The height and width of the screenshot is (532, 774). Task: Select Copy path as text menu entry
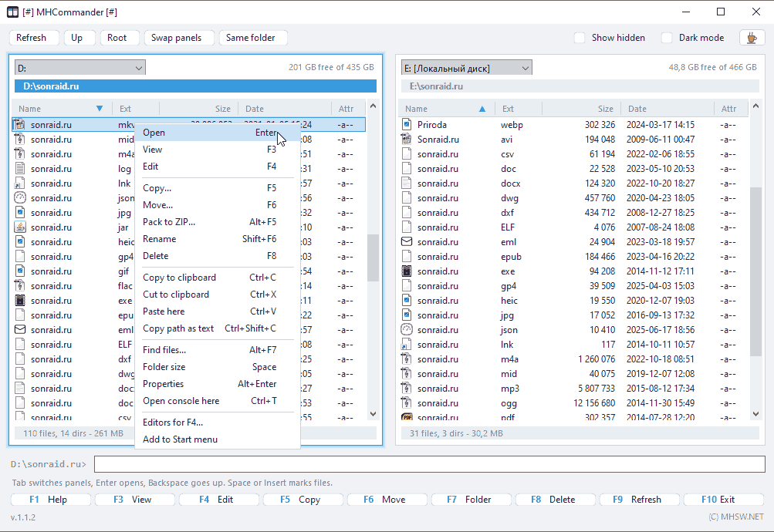pos(217,328)
